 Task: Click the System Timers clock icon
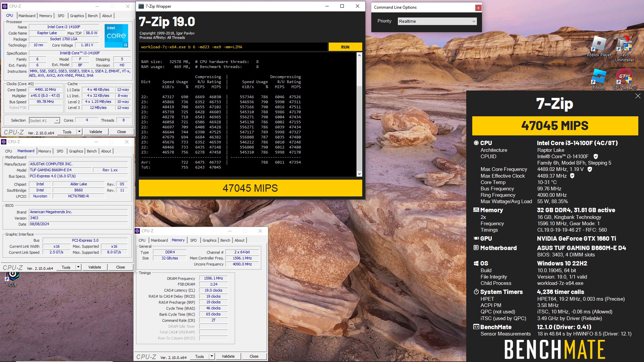(476, 292)
